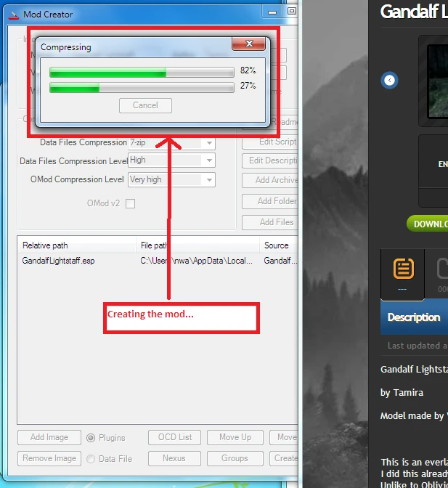Image resolution: width=448 pixels, height=488 pixels.
Task: Click the previous image arrow on gallery
Action: click(390, 80)
